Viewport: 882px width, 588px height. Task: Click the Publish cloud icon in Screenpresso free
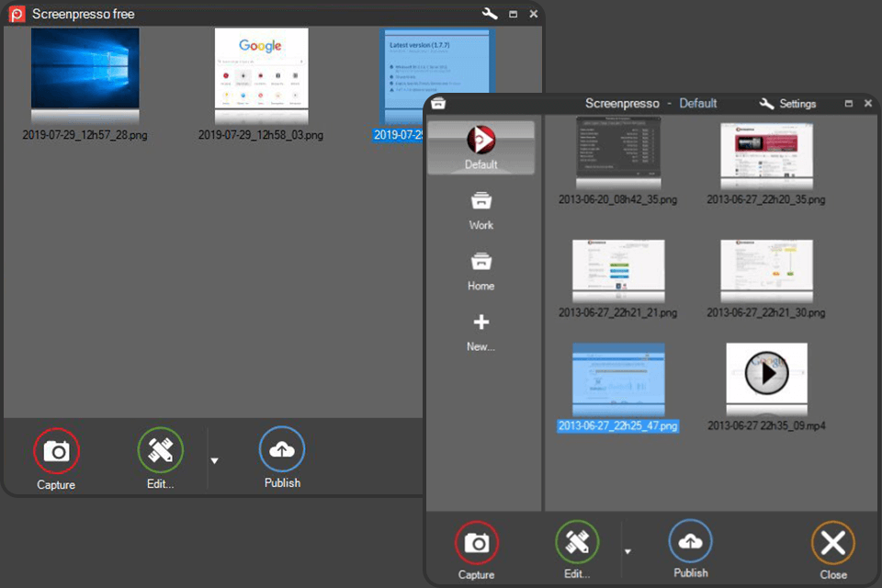[x=281, y=449]
